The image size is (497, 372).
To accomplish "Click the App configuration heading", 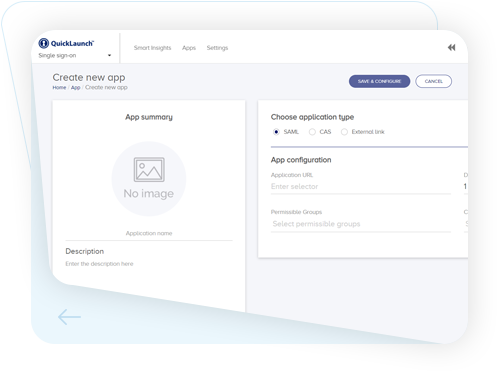I will (301, 160).
